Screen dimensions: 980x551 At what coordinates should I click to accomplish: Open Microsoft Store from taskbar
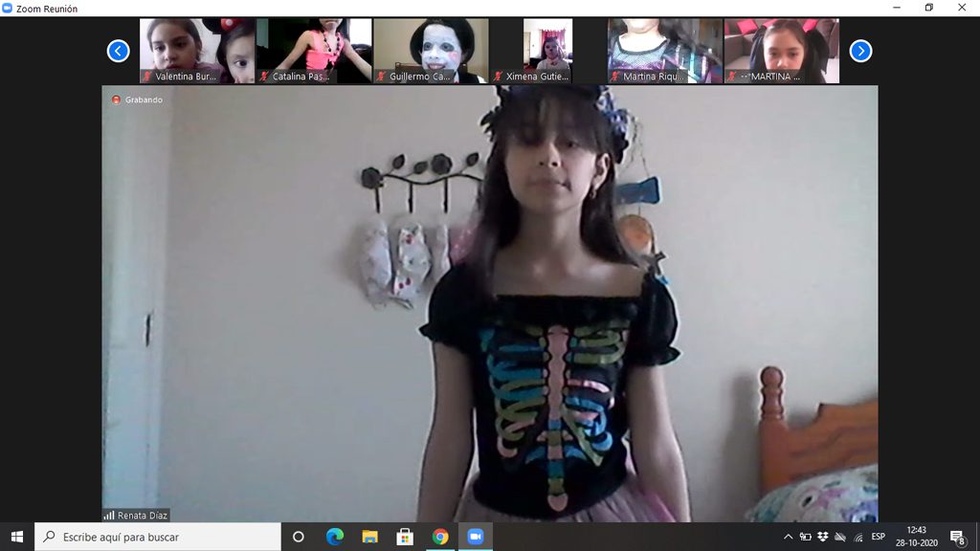405,537
